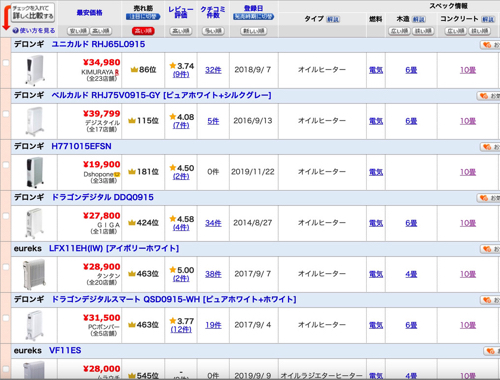Check the RHJ75V0915-GY compare checkbox
This screenshot has width=500, height=380.
coord(6,114)
